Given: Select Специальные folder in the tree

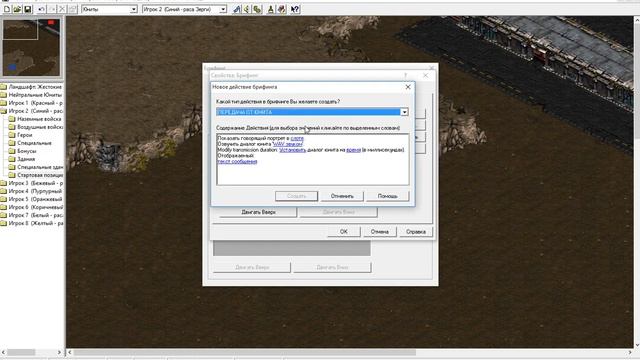Looking at the screenshot, I should click(x=34, y=143).
